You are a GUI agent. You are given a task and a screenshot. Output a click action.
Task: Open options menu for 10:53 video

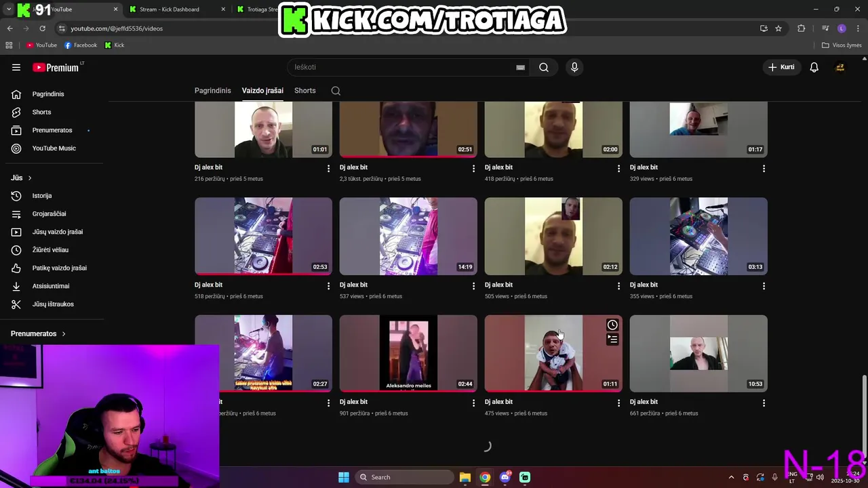764,403
